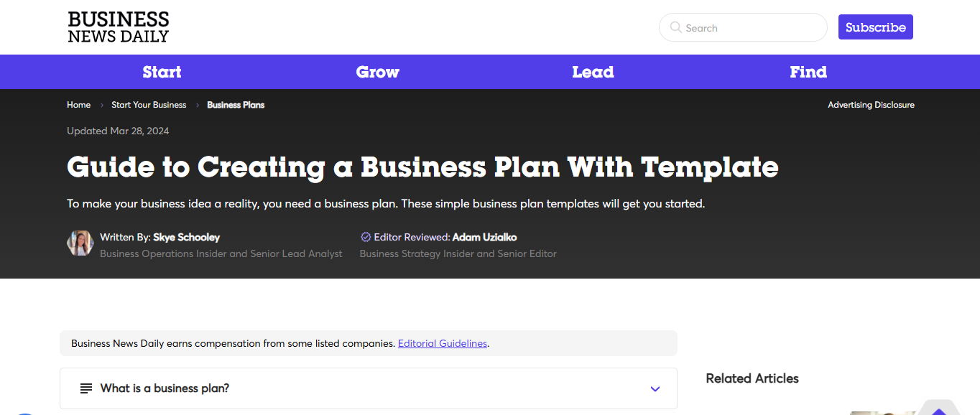Image resolution: width=980 pixels, height=415 pixels.
Task: Open the Business News Daily logo
Action: click(118, 27)
